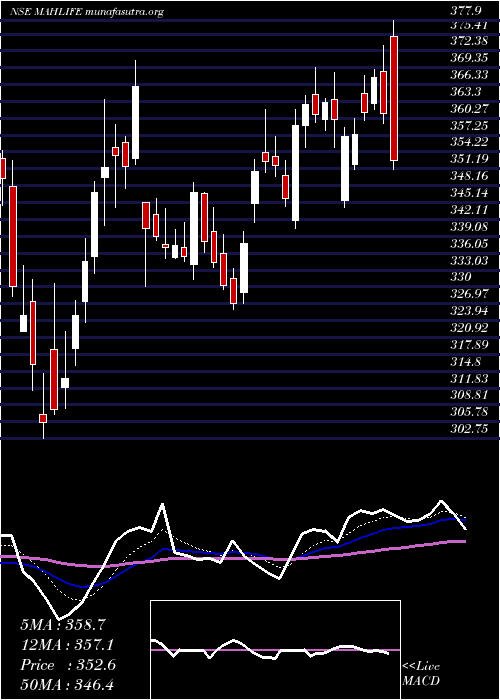The height and width of the screenshot is (700, 500).
Task: Select the 308.81 price label
Action: click(468, 396)
